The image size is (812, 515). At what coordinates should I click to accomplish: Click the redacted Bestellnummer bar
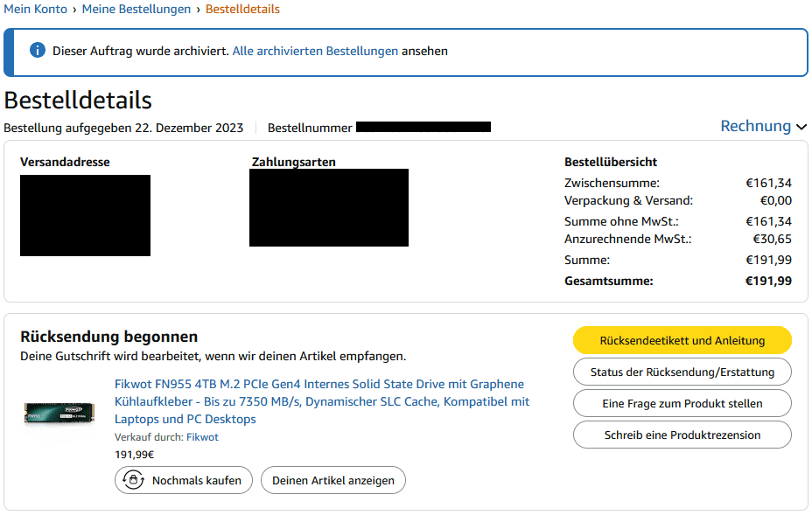tap(423, 128)
